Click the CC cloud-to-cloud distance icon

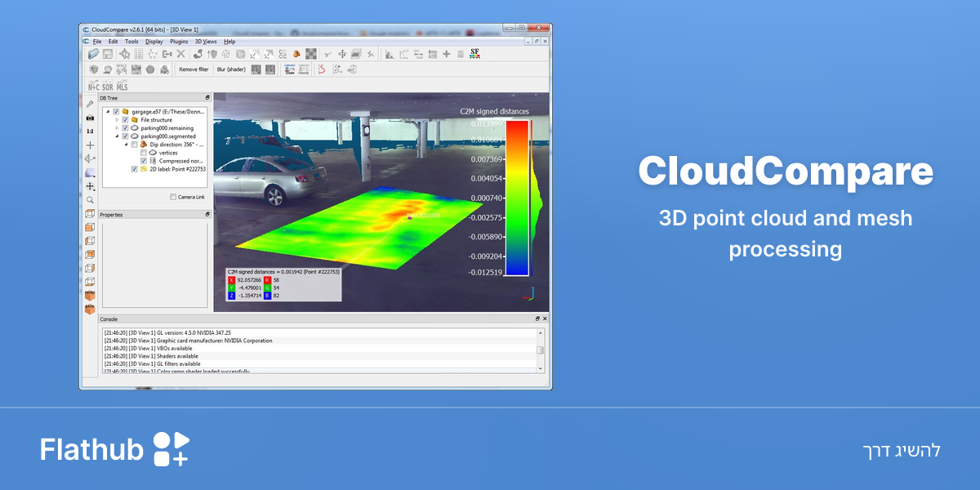283,54
